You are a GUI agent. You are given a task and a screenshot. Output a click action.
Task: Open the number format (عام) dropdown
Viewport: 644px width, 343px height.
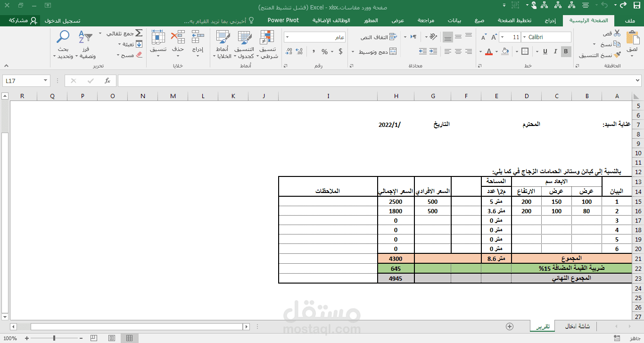287,37
